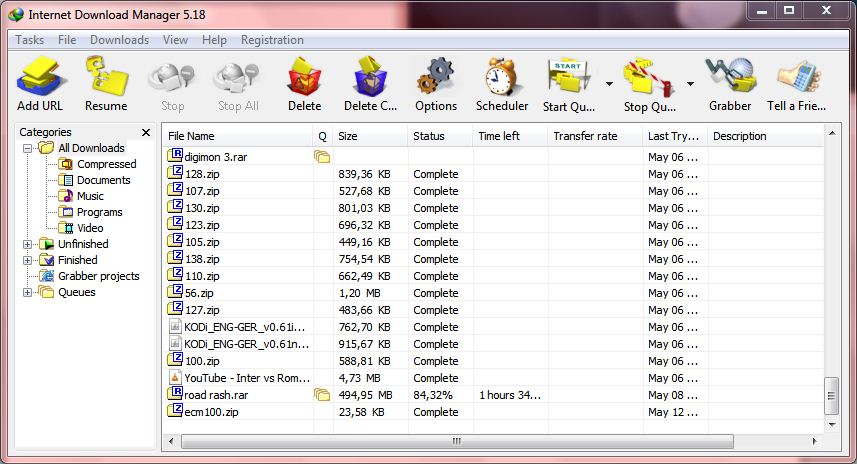The height and width of the screenshot is (464, 857).
Task: Sort by Description column header
Action: (765, 136)
